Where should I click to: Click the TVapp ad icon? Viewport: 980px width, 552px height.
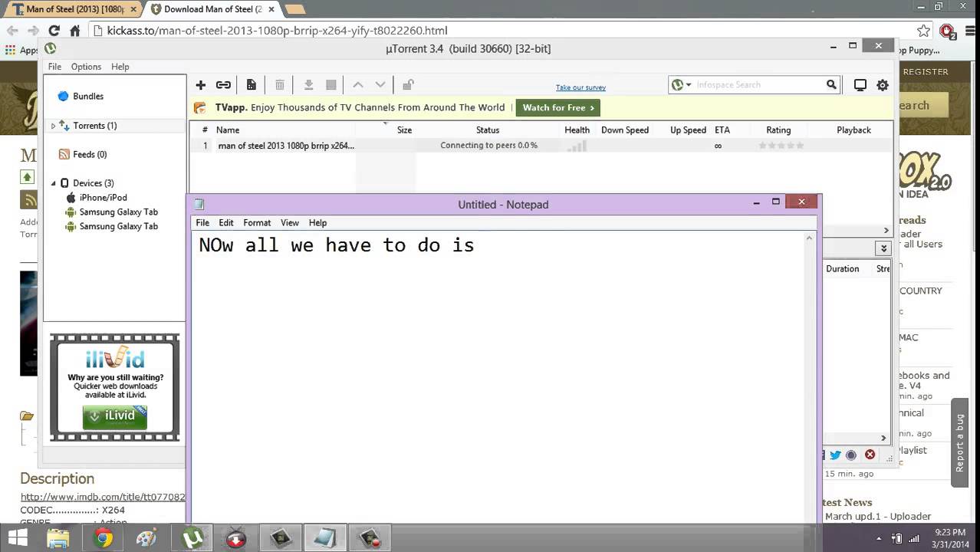[x=200, y=108]
